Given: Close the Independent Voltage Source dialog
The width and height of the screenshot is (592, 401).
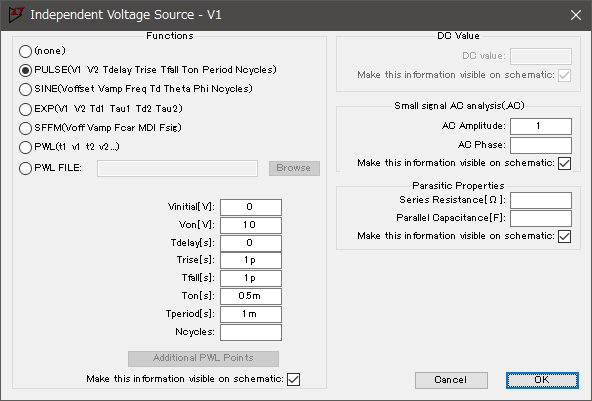Looking at the screenshot, I should tap(575, 15).
